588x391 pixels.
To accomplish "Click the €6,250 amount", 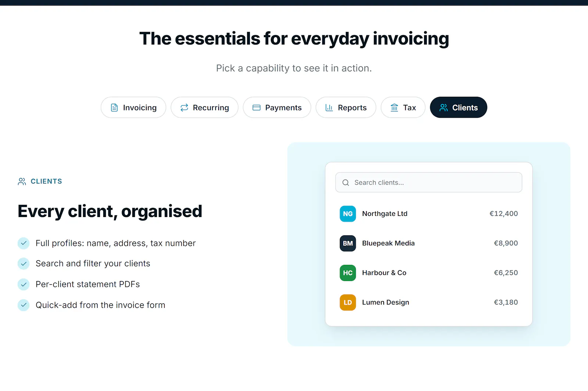I will pyautogui.click(x=506, y=273).
